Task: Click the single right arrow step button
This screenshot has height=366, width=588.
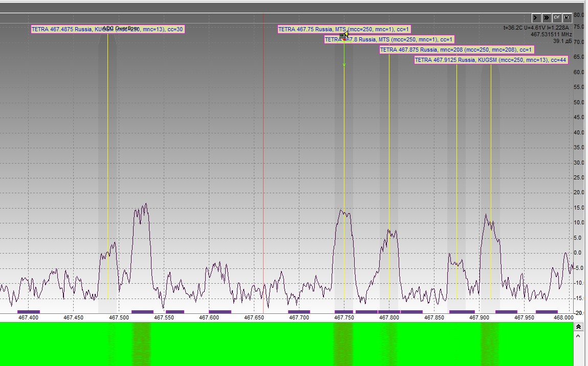Action: coord(536,17)
